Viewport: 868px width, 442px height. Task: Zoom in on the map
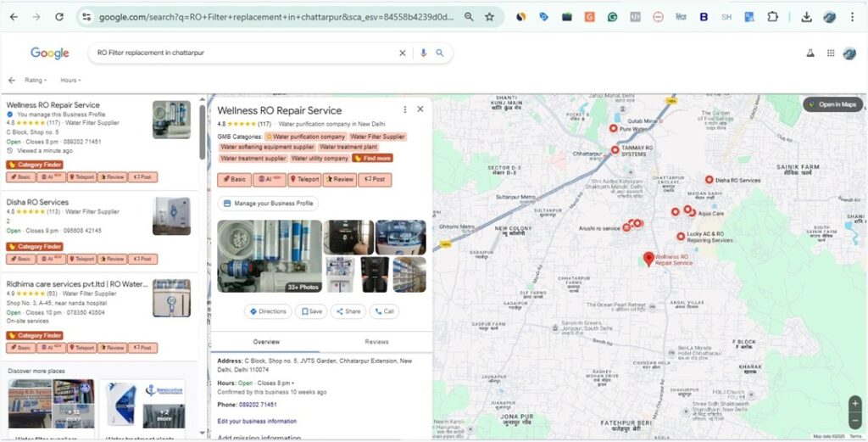point(855,404)
